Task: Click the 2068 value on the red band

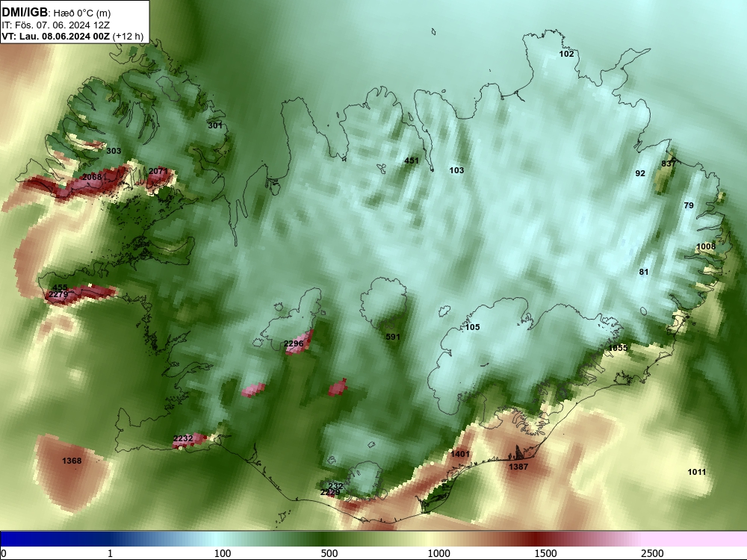Action: pyautogui.click(x=92, y=177)
